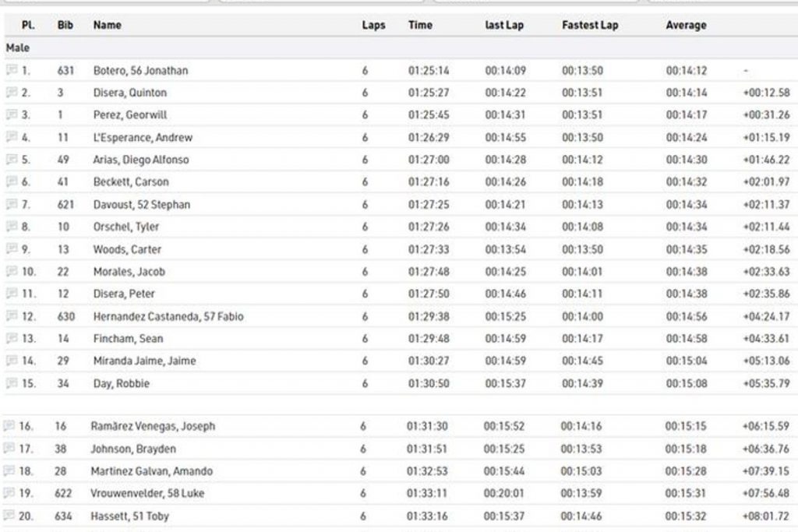
Task: Open the row icon for Robbie Day
Action: point(12,383)
